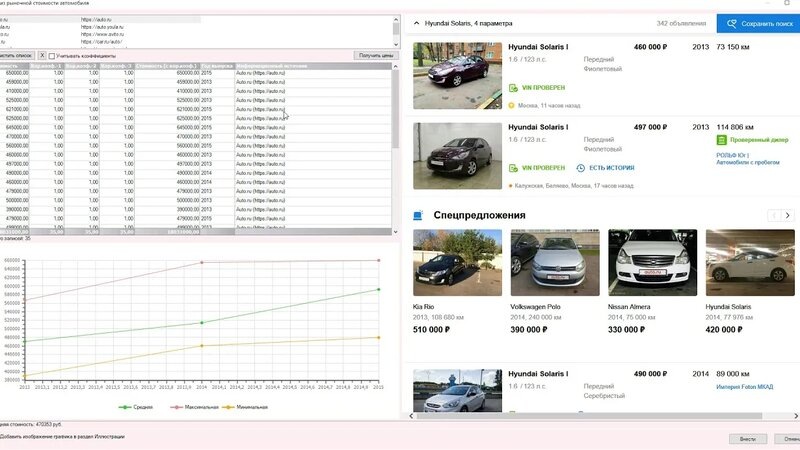Select the table row with value 560000,00

[196, 146]
